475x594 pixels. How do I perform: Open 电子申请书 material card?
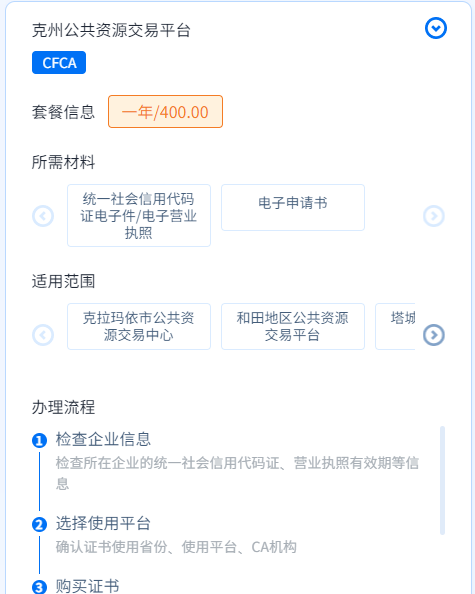point(293,208)
